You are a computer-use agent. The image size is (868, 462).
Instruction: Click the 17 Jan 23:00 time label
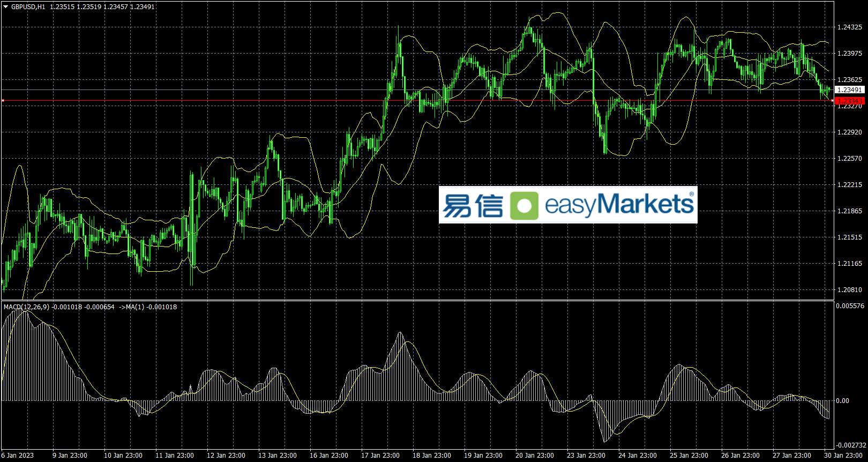380,456
